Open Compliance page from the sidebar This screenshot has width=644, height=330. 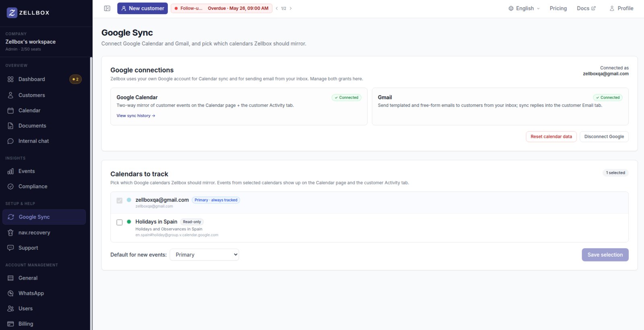(x=44, y=187)
